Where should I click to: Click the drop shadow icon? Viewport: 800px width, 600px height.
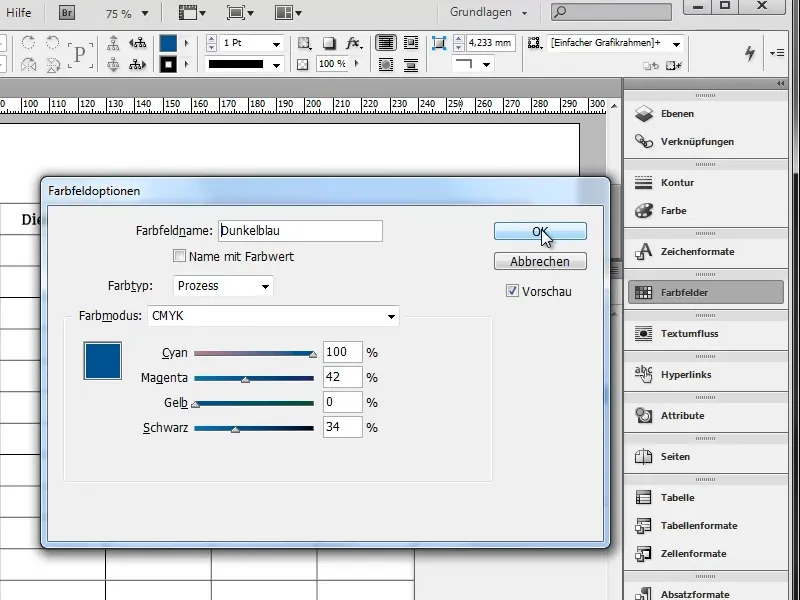(330, 43)
